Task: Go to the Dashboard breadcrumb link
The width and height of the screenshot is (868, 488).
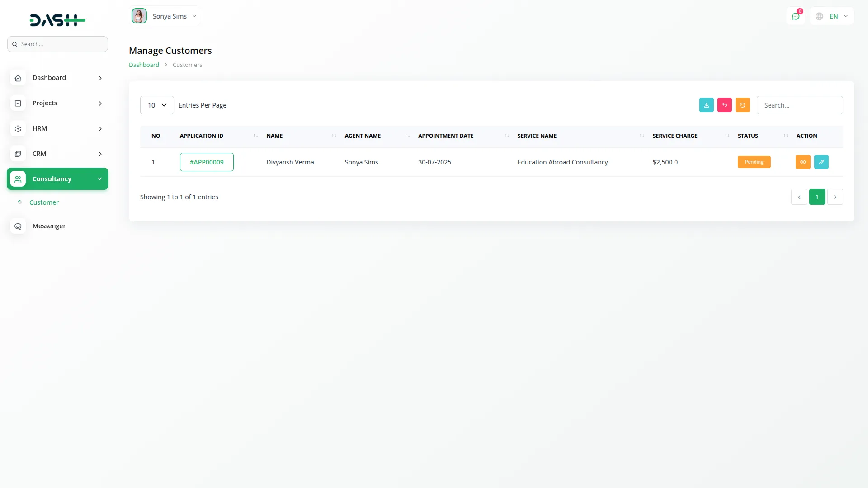Action: [144, 65]
